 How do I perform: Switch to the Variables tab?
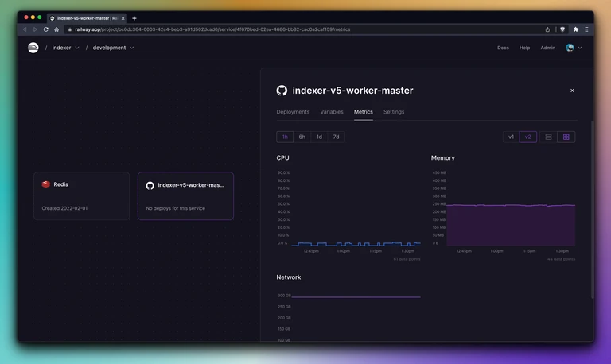[332, 112]
